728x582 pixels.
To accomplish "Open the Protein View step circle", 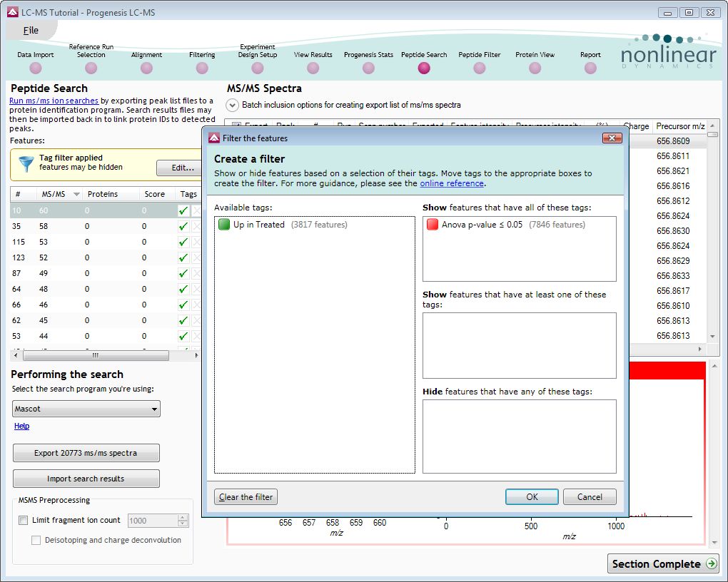I will tap(535, 68).
